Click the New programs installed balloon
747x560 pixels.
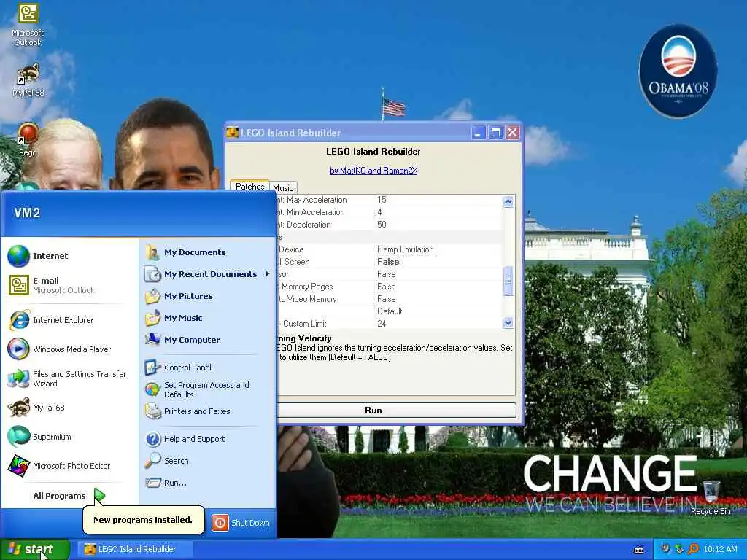143,520
